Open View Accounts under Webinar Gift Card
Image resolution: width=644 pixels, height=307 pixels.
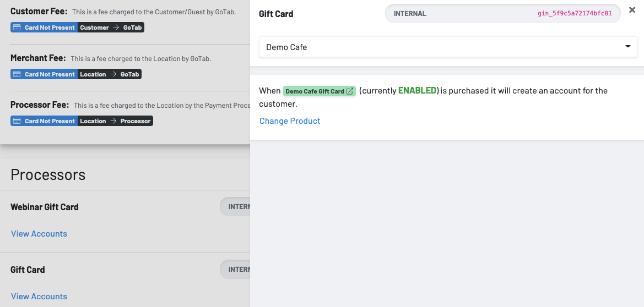pyautogui.click(x=39, y=234)
